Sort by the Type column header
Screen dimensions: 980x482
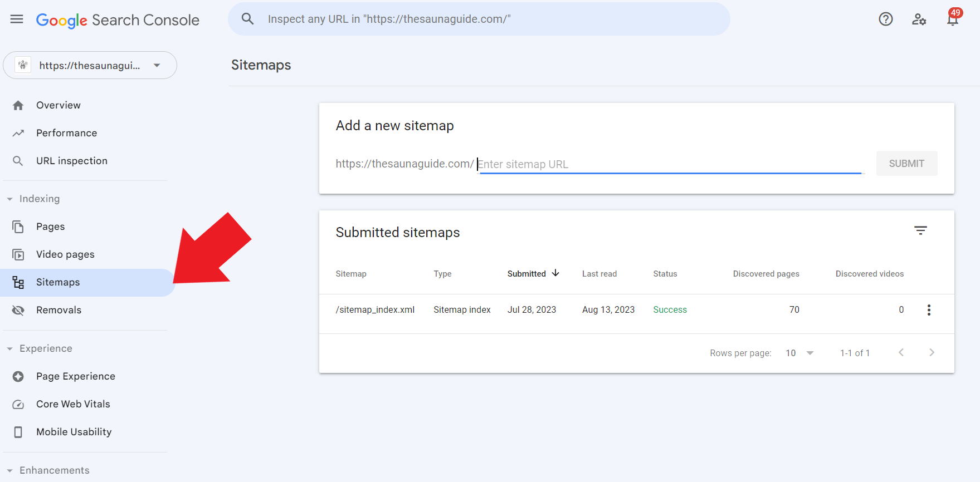pyautogui.click(x=442, y=274)
